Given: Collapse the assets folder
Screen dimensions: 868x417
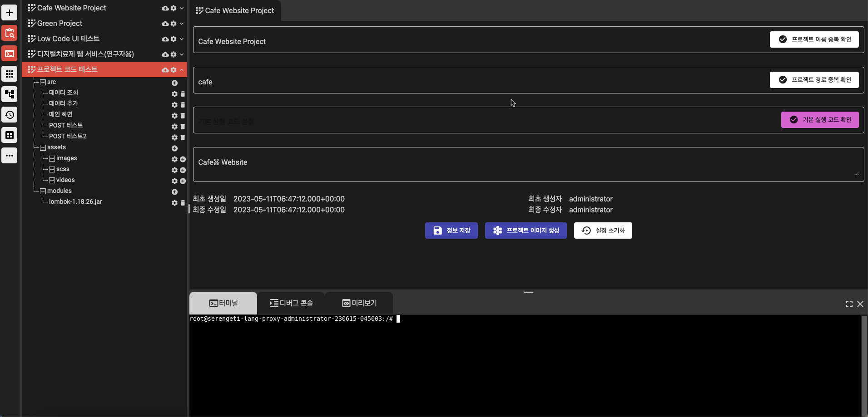Looking at the screenshot, I should (x=43, y=148).
